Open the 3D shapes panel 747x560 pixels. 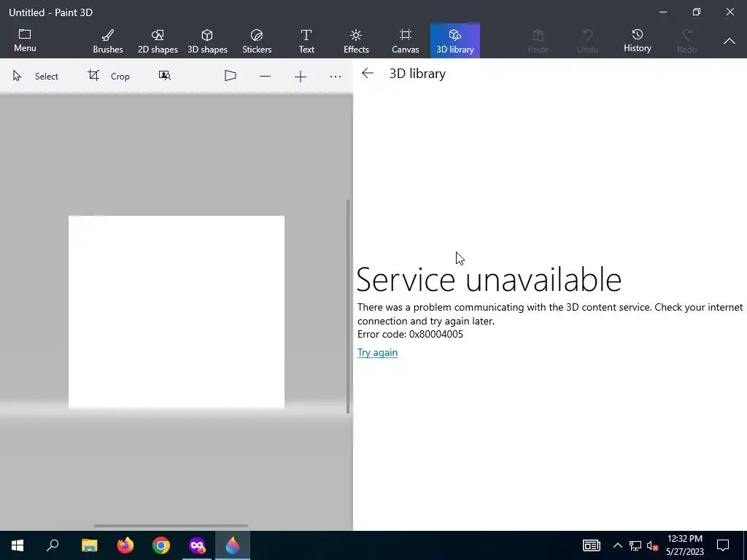click(207, 41)
